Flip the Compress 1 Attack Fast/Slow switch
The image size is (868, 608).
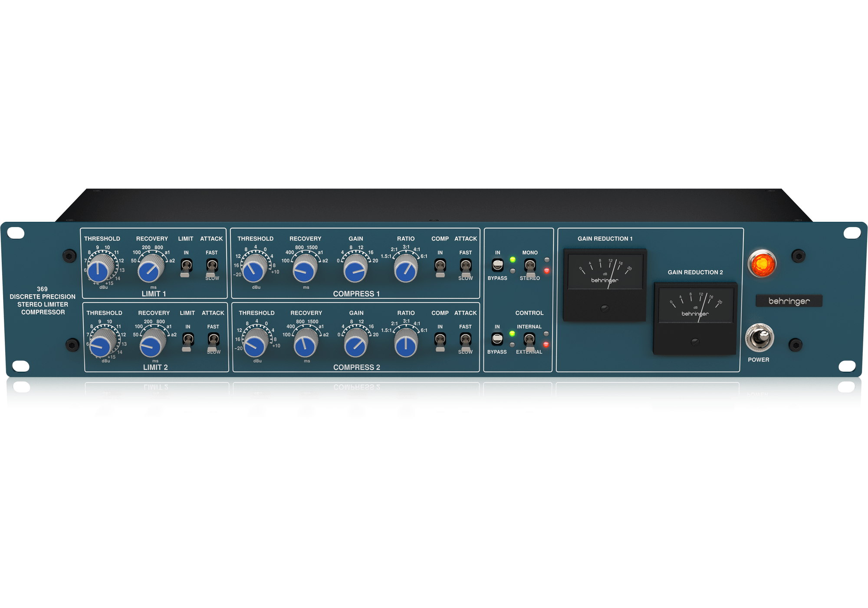[466, 267]
